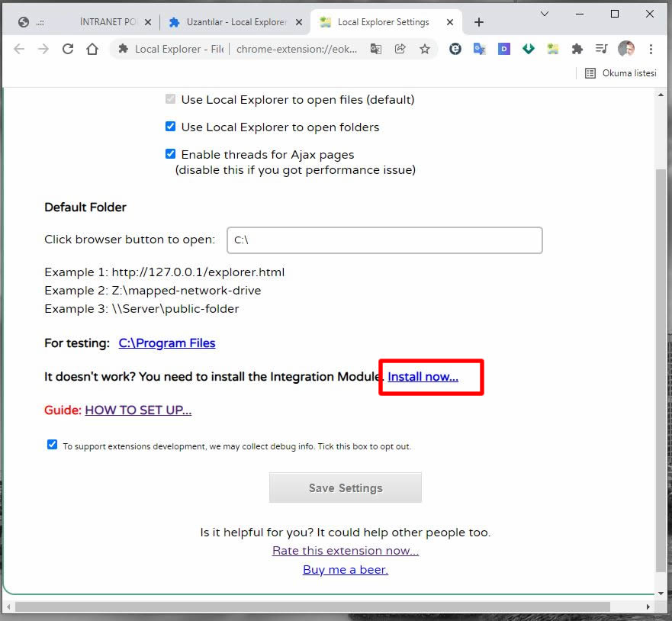The width and height of the screenshot is (672, 621).
Task: Open a new browser tab
Action: (x=479, y=22)
